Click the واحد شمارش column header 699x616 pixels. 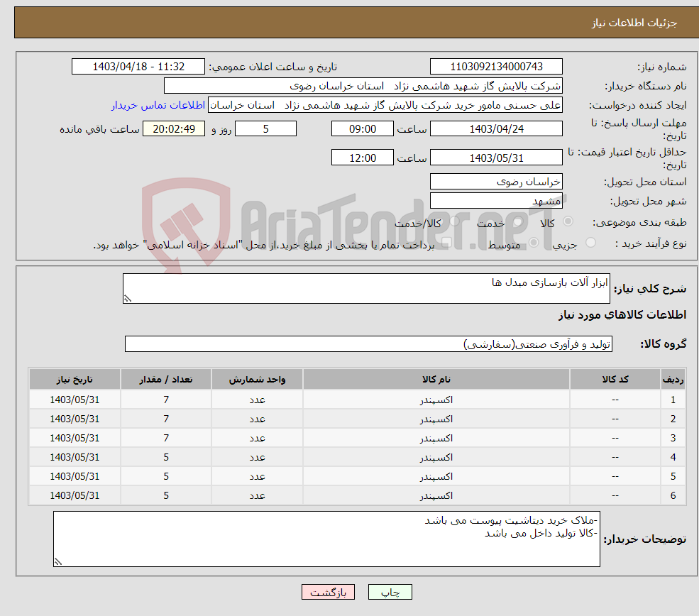click(x=257, y=379)
